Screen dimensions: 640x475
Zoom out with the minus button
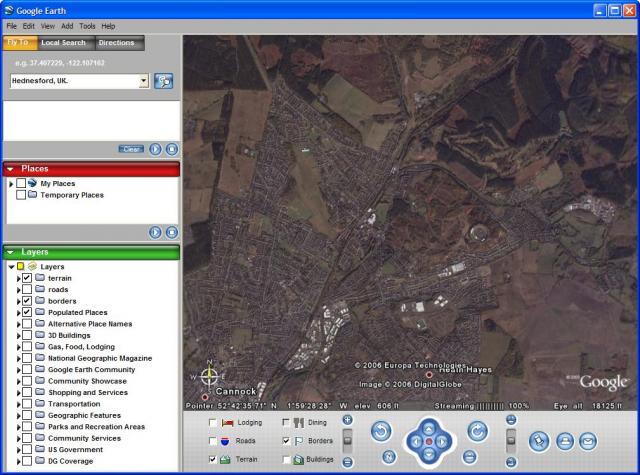click(x=347, y=462)
